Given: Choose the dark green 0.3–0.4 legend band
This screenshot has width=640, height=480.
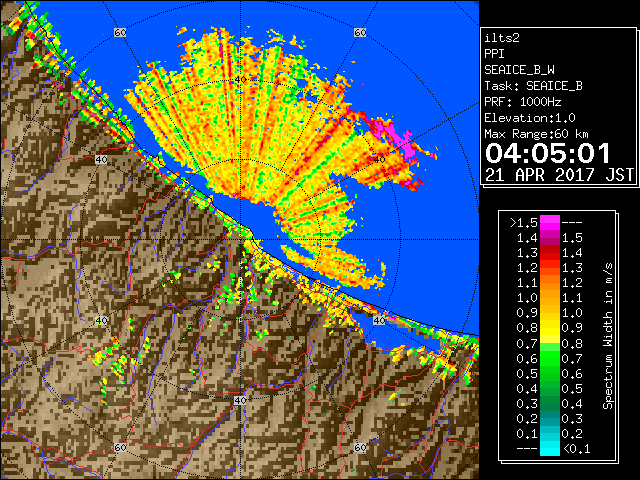Looking at the screenshot, I should click(x=550, y=403).
